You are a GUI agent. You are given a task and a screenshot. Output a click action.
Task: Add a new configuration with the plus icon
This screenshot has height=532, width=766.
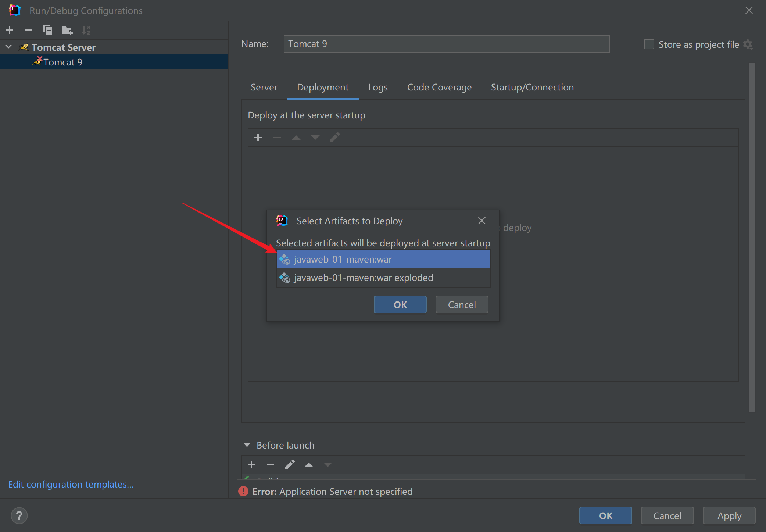click(10, 30)
